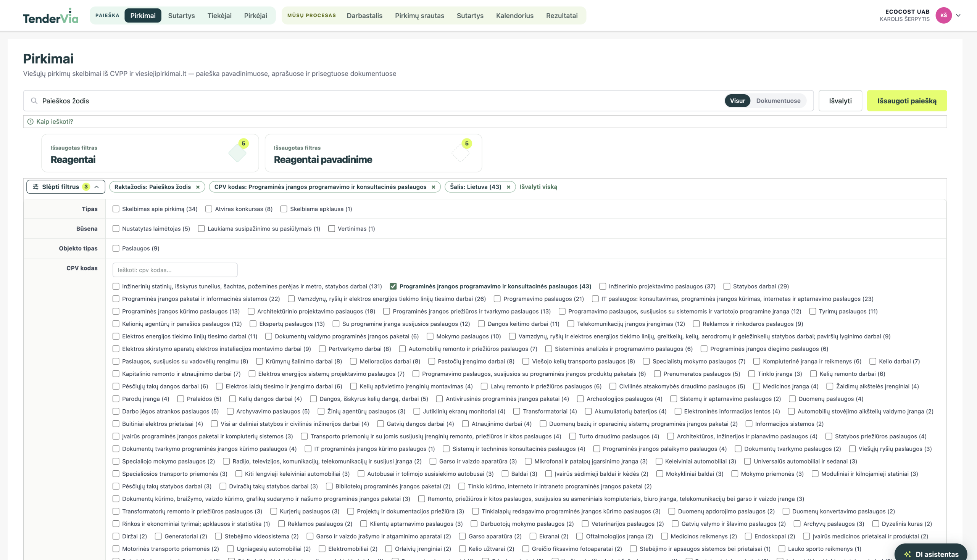Check Nustatytas laimėtojas (5)
Image resolution: width=977 pixels, height=560 pixels.
pos(116,229)
